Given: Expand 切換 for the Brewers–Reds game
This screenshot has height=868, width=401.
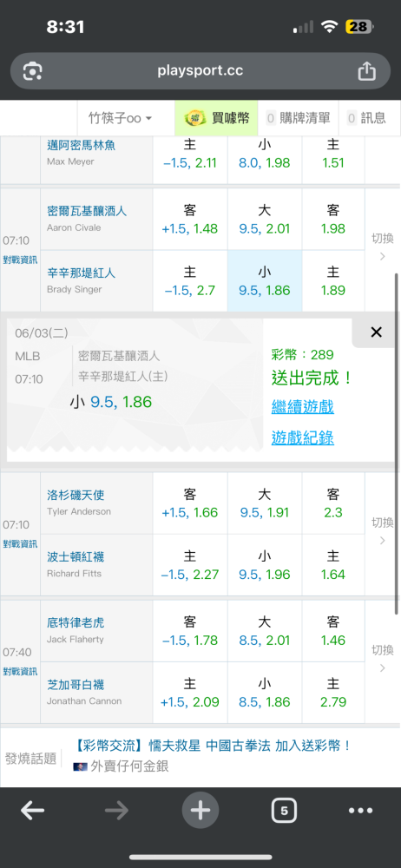Looking at the screenshot, I should click(383, 247).
